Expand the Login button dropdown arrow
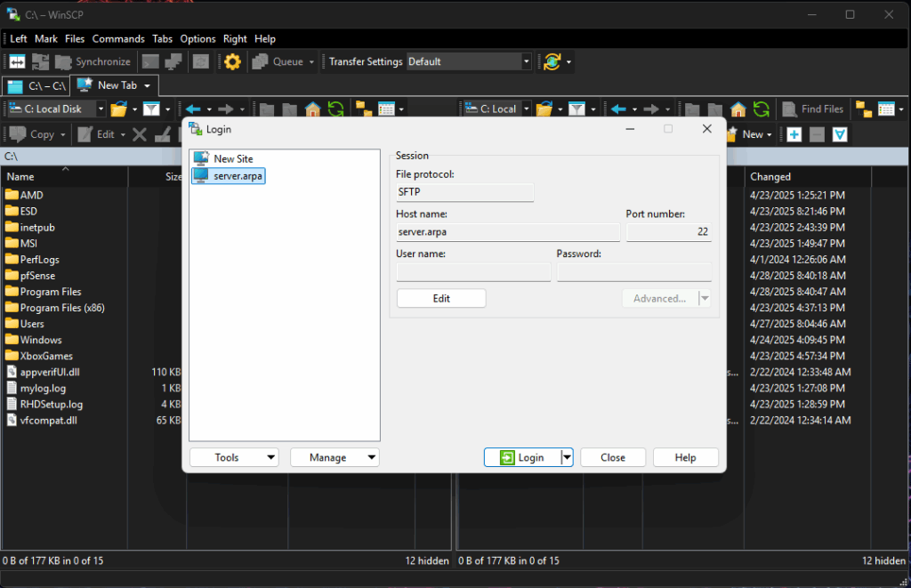This screenshot has height=588, width=911. click(x=567, y=457)
